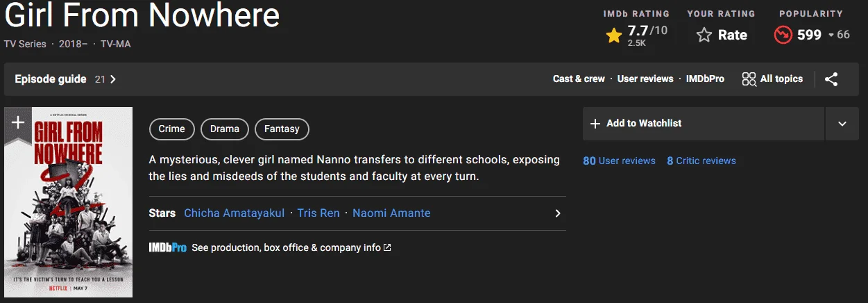Open the Cast & crew section

click(579, 79)
